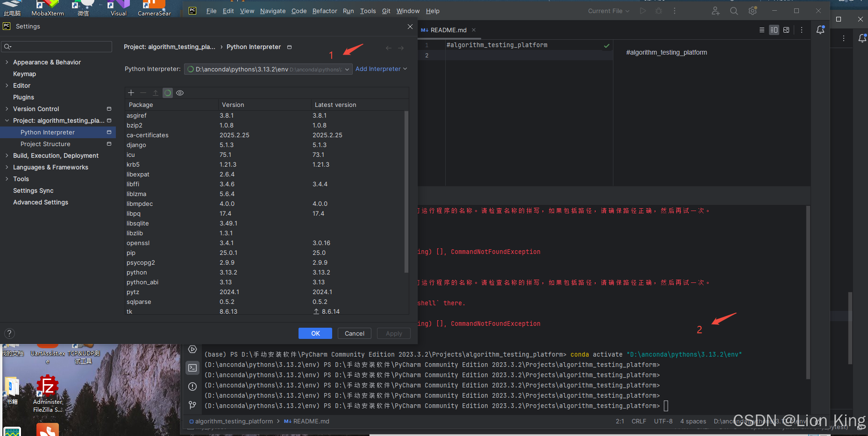This screenshot has height=436, width=868.
Task: Open the Terminal tool window icon
Action: pos(192,368)
